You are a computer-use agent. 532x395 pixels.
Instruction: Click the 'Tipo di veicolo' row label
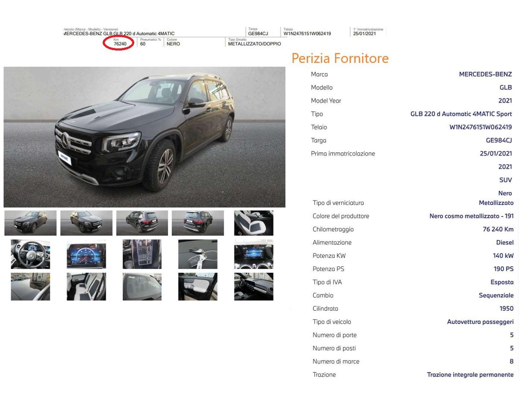pos(332,322)
